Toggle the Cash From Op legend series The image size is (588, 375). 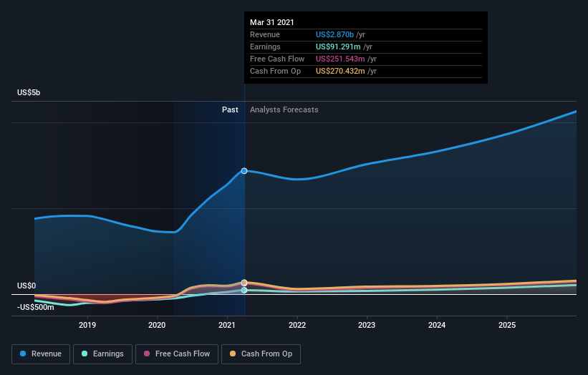pyautogui.click(x=261, y=354)
